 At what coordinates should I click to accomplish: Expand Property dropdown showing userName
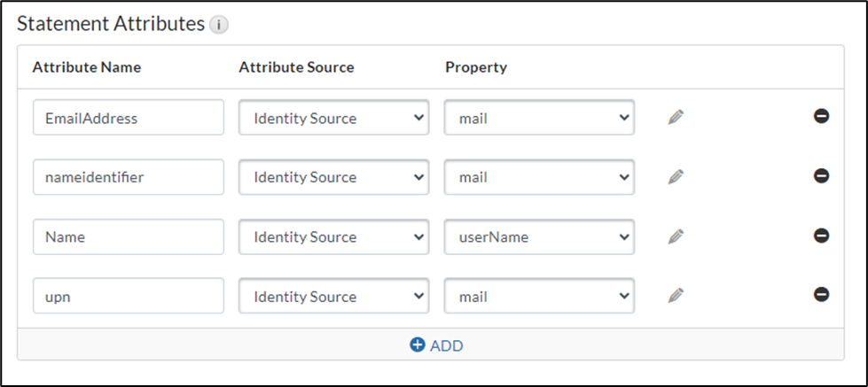click(539, 236)
